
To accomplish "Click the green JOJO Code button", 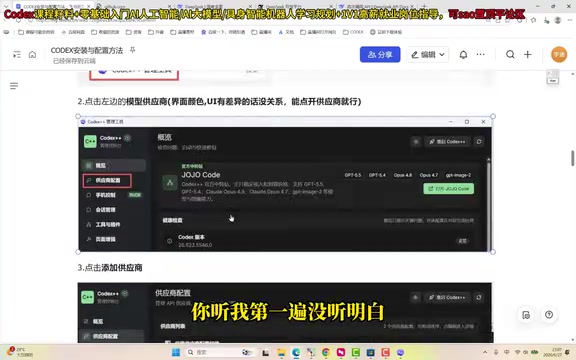I will (449, 188).
